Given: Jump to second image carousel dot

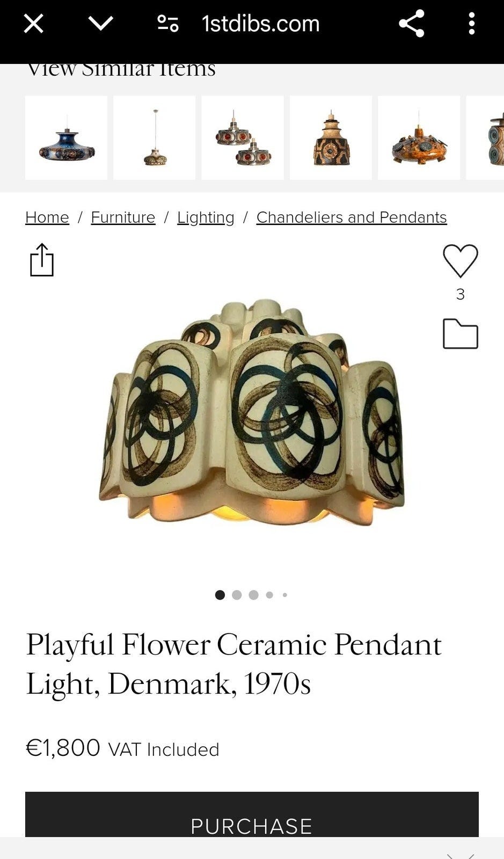Looking at the screenshot, I should coord(237,595).
